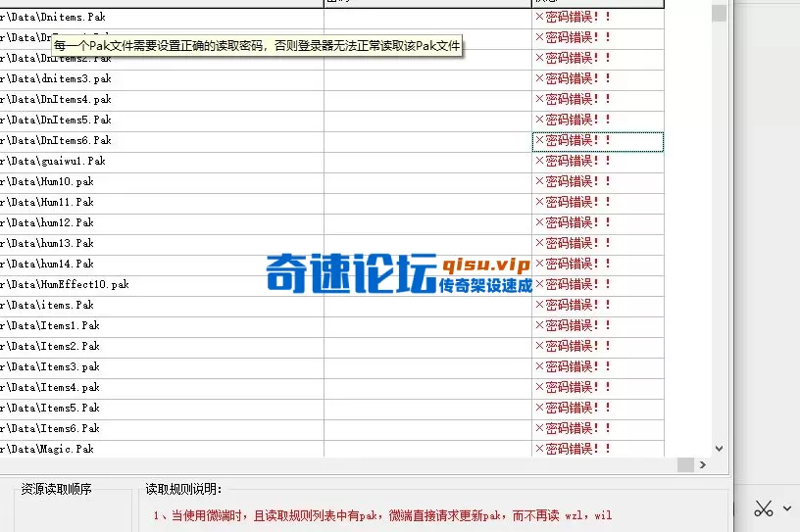The height and width of the screenshot is (532, 800).
Task: Click the error status of Items2.Pak
Action: pyautogui.click(x=573, y=347)
